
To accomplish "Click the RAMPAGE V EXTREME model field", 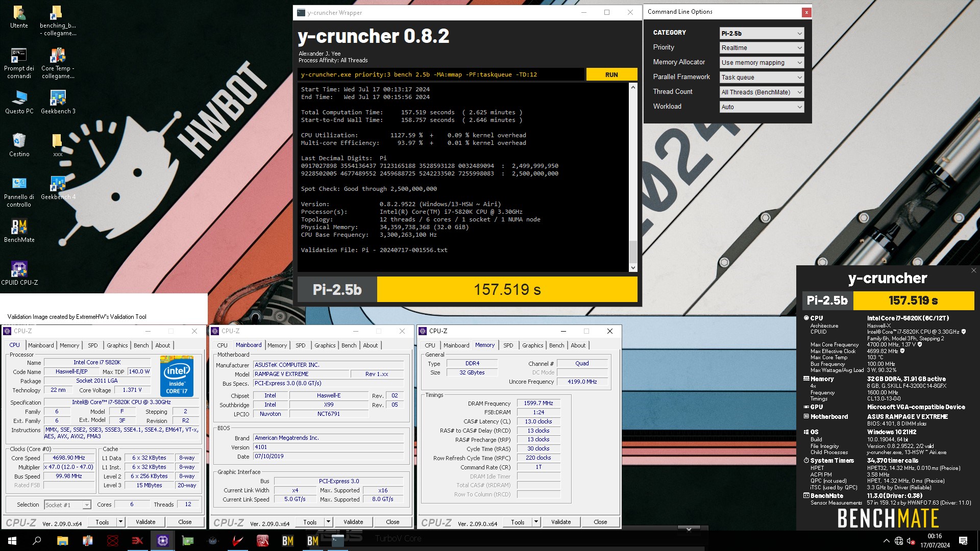I will point(301,374).
